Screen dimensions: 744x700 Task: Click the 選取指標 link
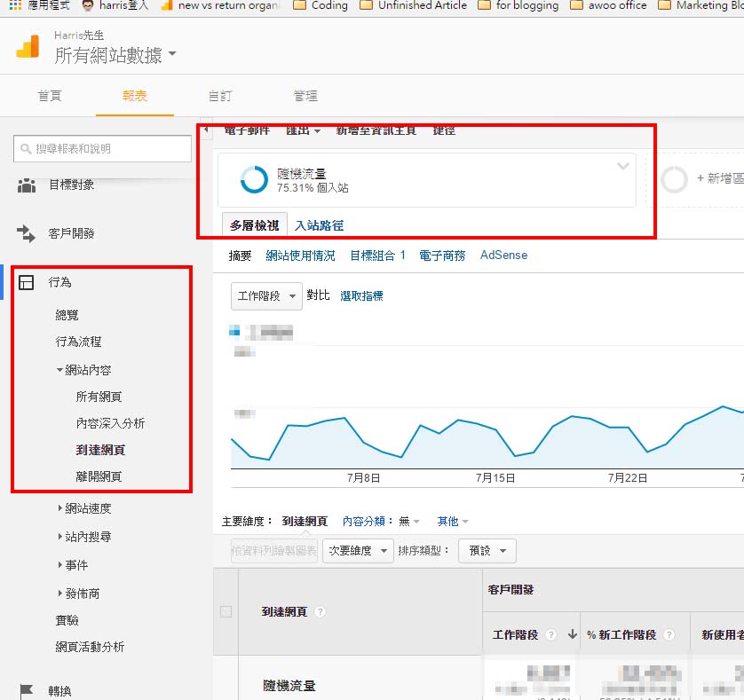tap(361, 296)
